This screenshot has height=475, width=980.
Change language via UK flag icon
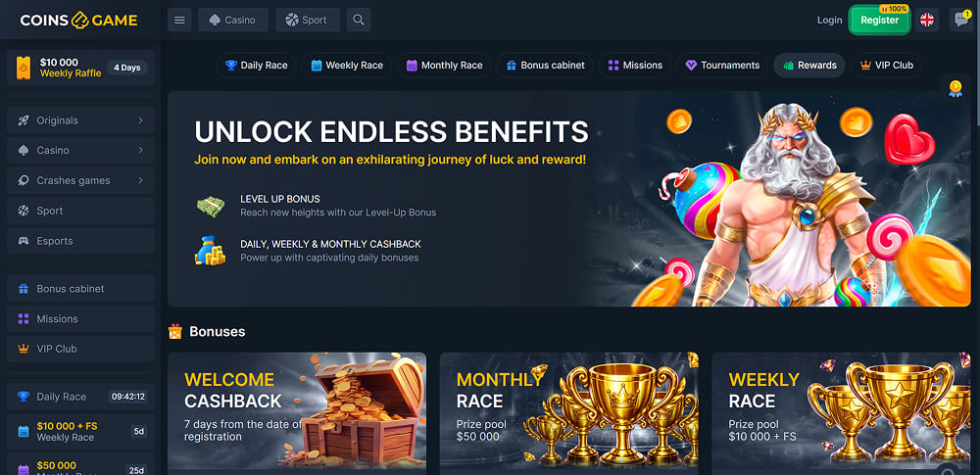pyautogui.click(x=927, y=20)
